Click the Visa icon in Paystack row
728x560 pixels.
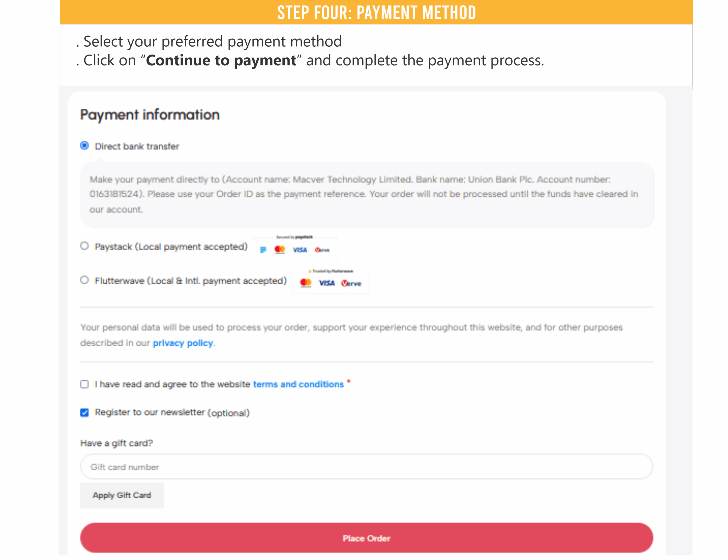[300, 250]
